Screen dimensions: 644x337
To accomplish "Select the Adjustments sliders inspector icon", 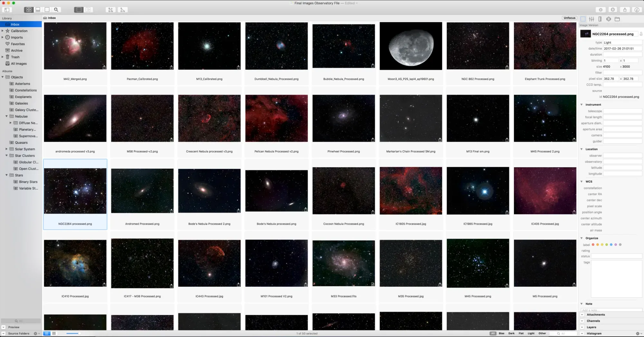I will click(591, 19).
